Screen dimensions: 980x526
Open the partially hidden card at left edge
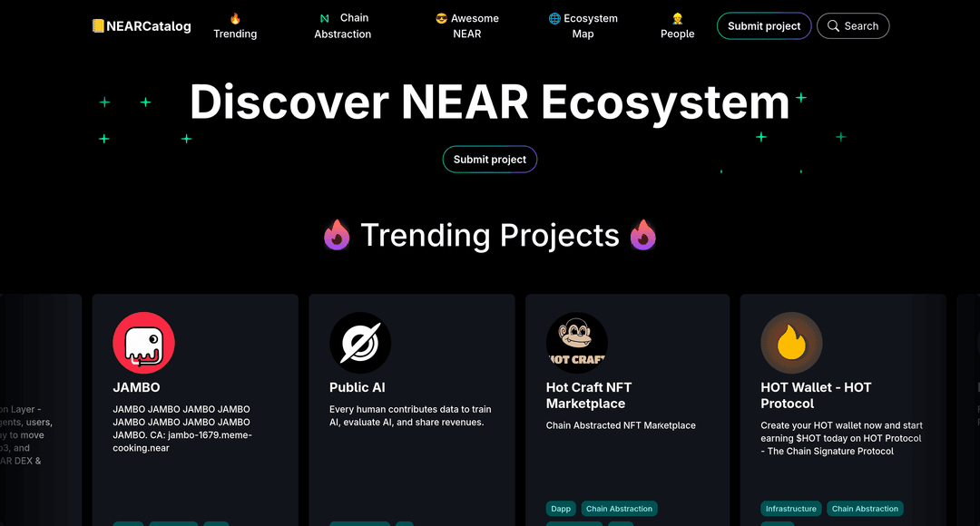41,410
